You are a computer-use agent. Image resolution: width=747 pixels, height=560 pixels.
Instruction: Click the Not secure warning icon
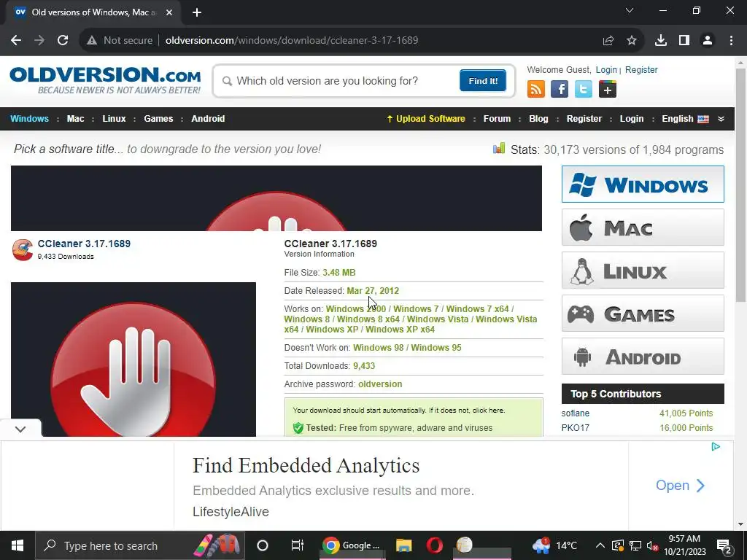click(x=92, y=41)
